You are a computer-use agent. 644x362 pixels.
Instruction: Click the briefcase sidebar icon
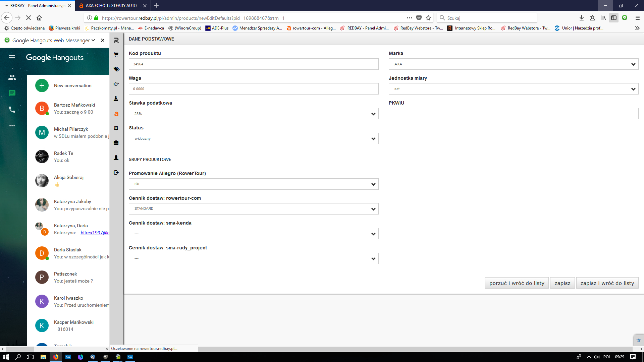click(x=116, y=143)
